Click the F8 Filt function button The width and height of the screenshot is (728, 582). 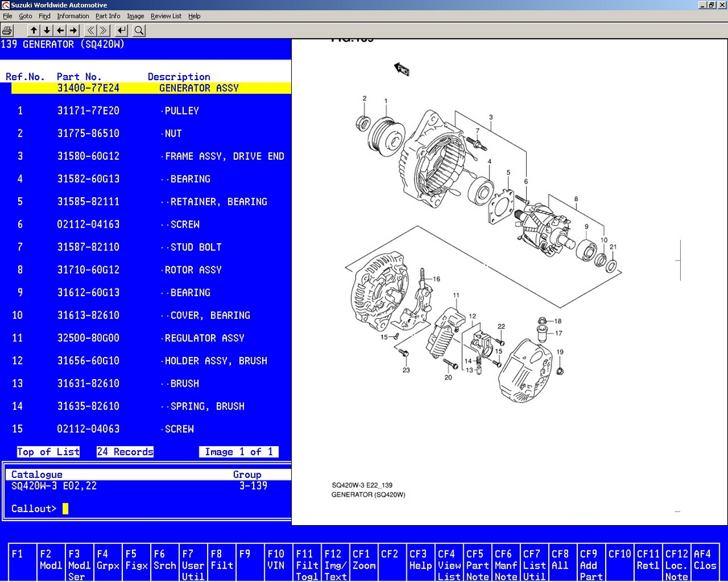pyautogui.click(x=221, y=563)
